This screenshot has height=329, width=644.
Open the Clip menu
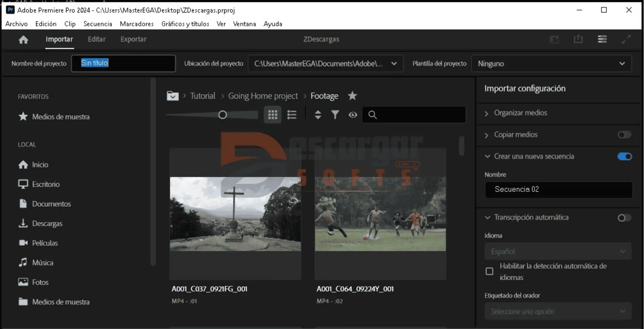(x=70, y=24)
